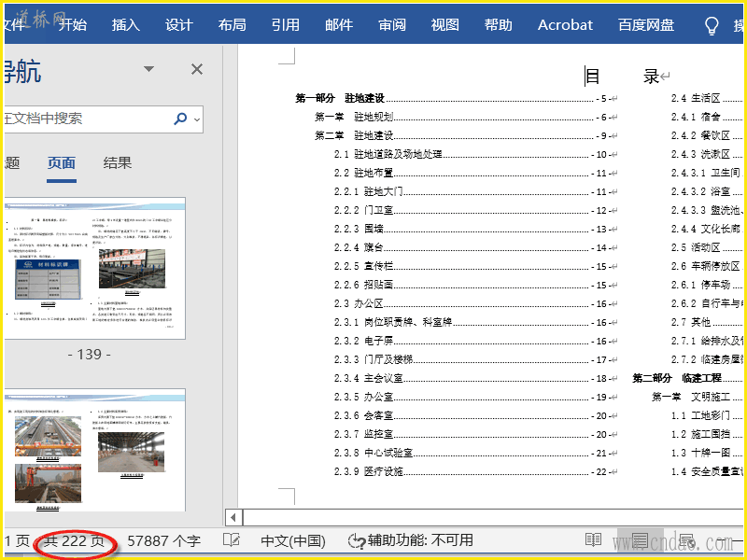This screenshot has height=560, width=747.
Task: Switch to Print Layout view icon
Action: click(640, 540)
